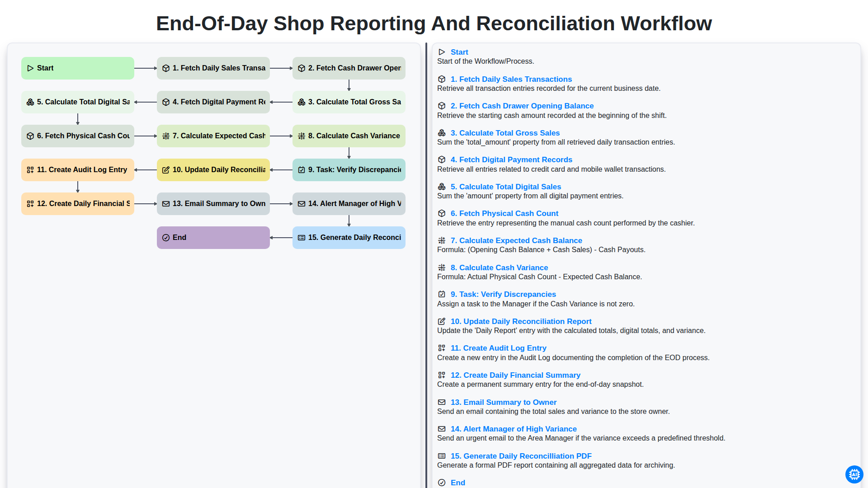Screen dimensions: 868x488
Task: Open the Start link in step list
Action: click(459, 52)
